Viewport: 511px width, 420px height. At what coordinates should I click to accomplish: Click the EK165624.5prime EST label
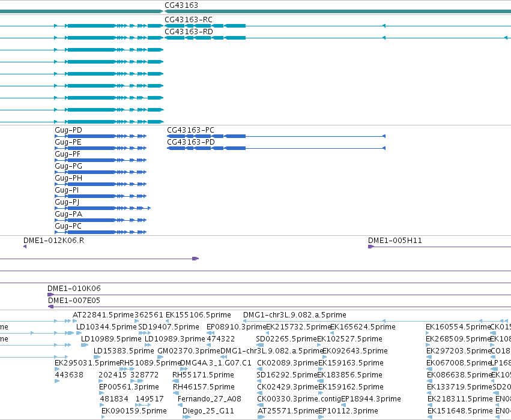coord(363,327)
